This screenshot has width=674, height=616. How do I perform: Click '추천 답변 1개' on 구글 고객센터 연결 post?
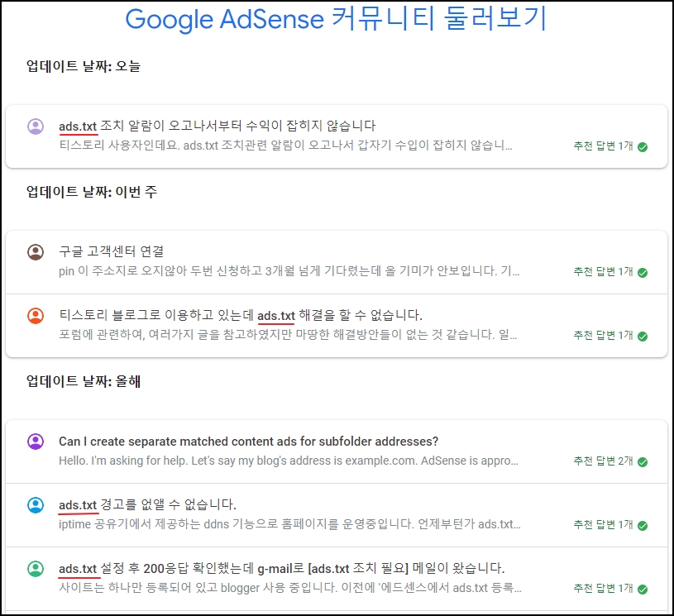tap(603, 272)
